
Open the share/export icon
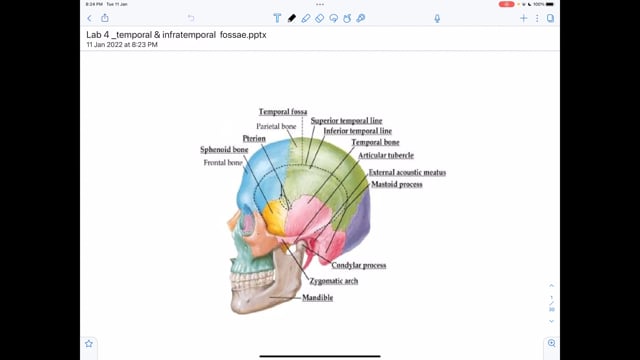pos(105,18)
